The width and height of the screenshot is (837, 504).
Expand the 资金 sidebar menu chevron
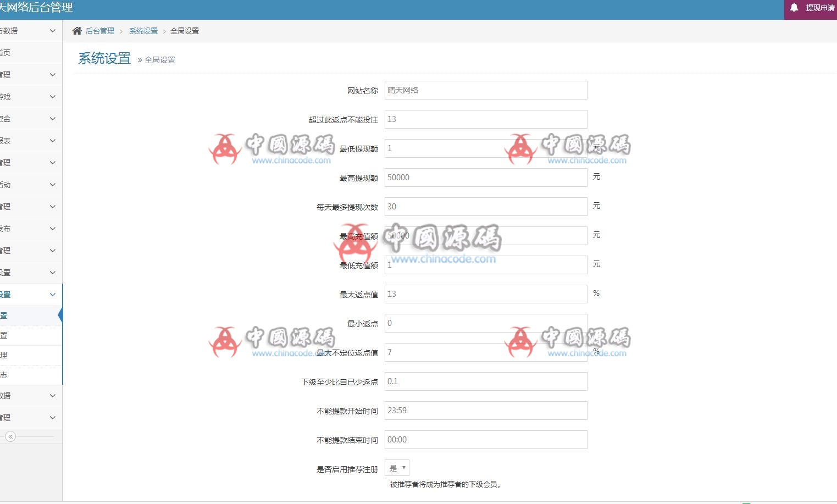pyautogui.click(x=53, y=119)
